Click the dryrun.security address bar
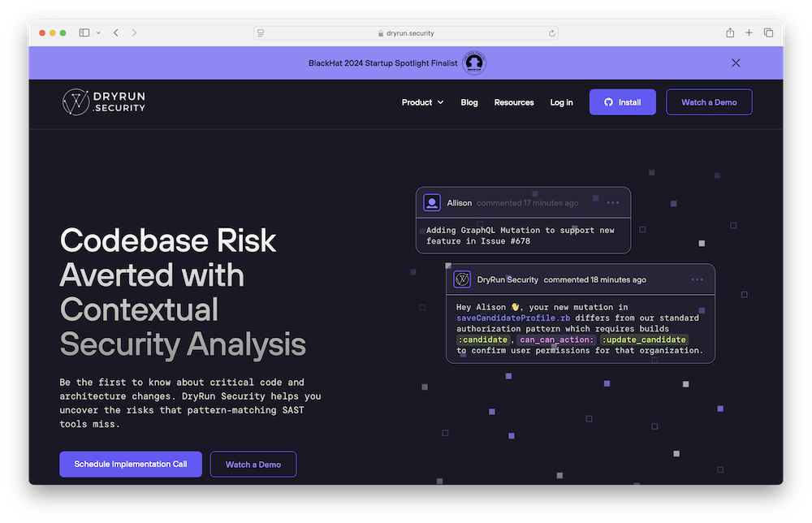The height and width of the screenshot is (523, 812). (x=406, y=33)
